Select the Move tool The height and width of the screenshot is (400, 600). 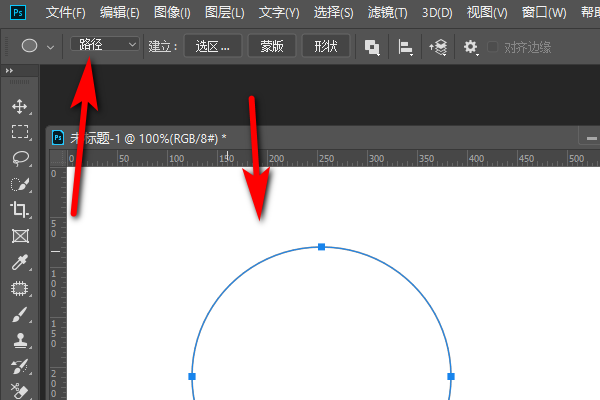pyautogui.click(x=20, y=107)
